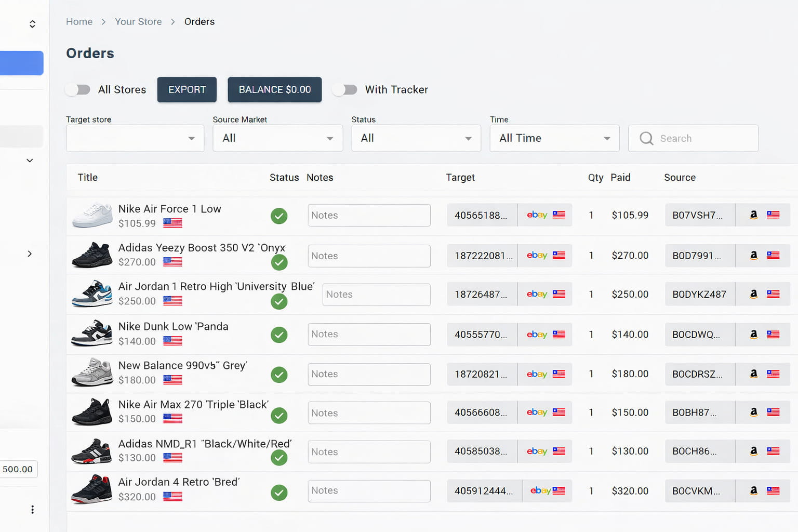Image resolution: width=798 pixels, height=532 pixels.
Task: Open target listing 40565188
Action: [481, 215]
